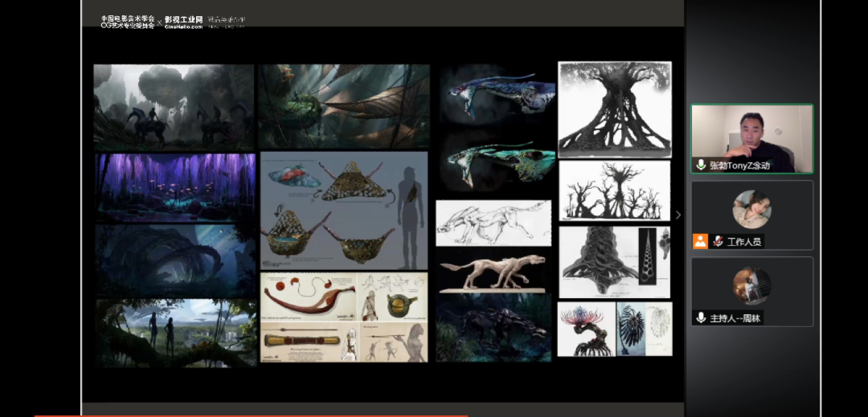868x417 pixels.
Task: Select the 工作人员 avatar tile
Action: click(x=751, y=215)
